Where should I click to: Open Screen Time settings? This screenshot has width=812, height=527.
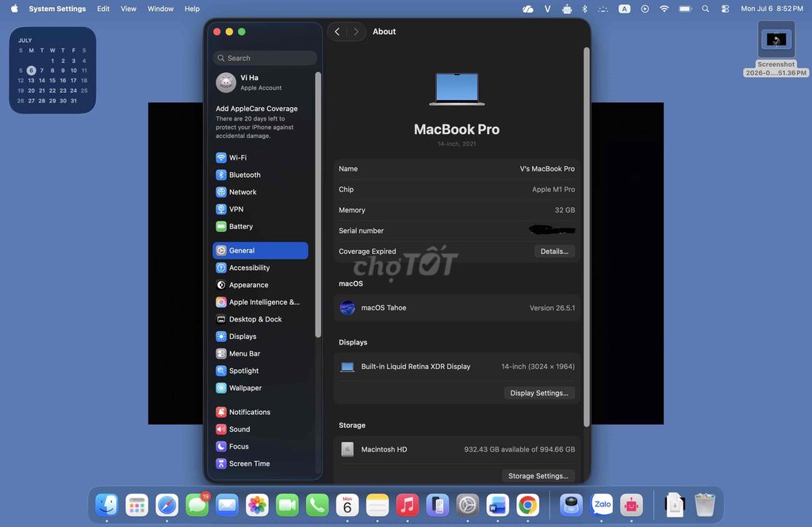point(260,463)
